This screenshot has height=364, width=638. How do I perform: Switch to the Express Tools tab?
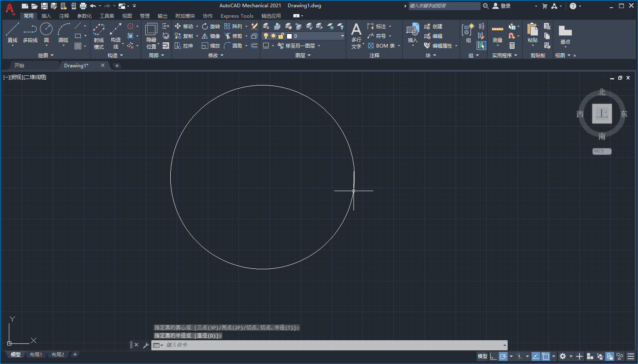(x=237, y=16)
